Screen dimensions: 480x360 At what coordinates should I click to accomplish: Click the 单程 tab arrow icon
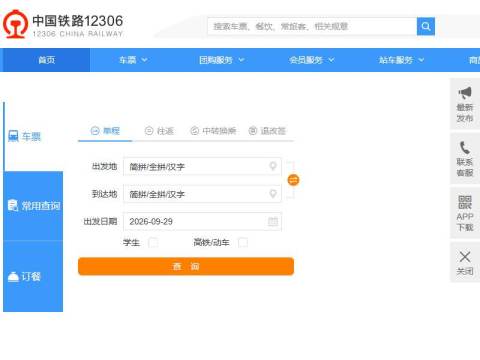[x=95, y=131]
